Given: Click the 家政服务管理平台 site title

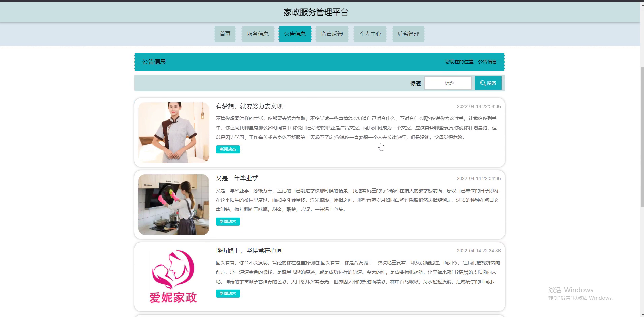Looking at the screenshot, I should pos(316,12).
